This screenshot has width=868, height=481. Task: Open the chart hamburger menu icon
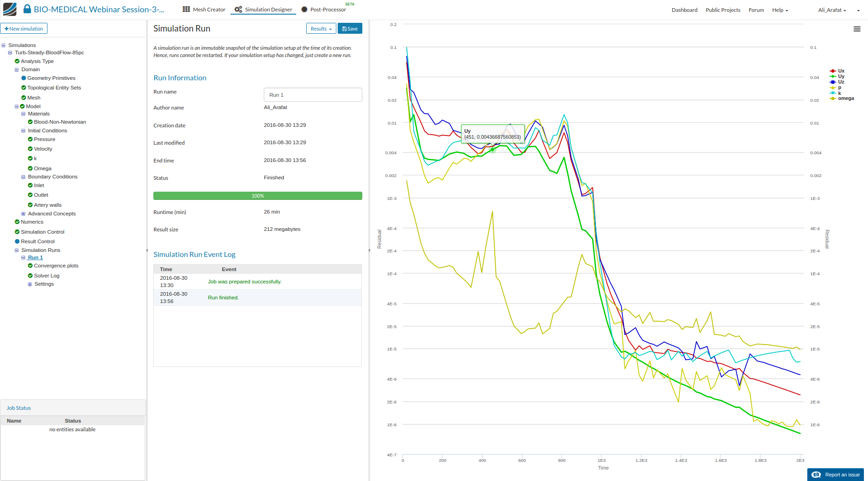pyautogui.click(x=857, y=29)
